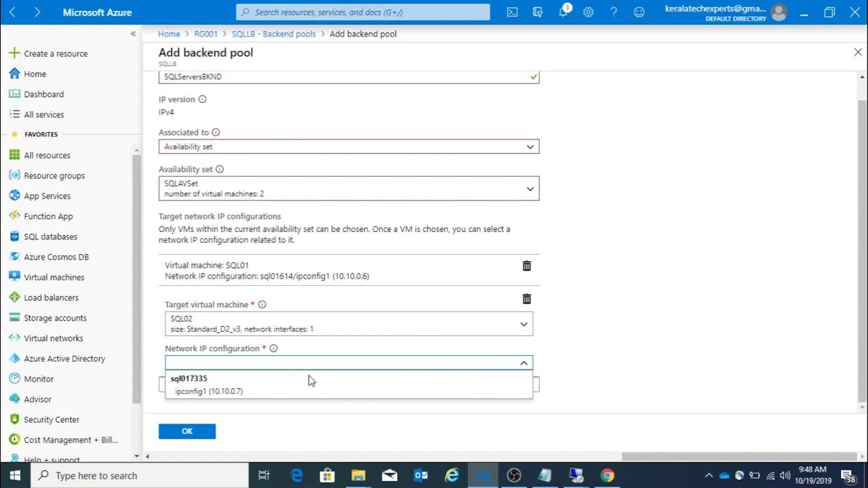Click the SQLServersBKND name field
Screen dimensions: 868x488
349,77
